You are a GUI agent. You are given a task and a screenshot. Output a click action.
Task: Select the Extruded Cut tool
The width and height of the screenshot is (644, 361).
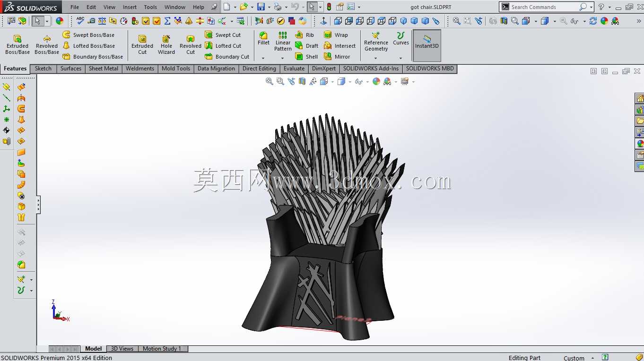pos(142,45)
